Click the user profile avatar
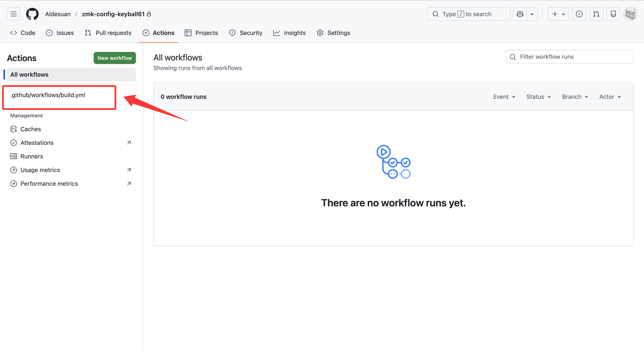 point(630,14)
